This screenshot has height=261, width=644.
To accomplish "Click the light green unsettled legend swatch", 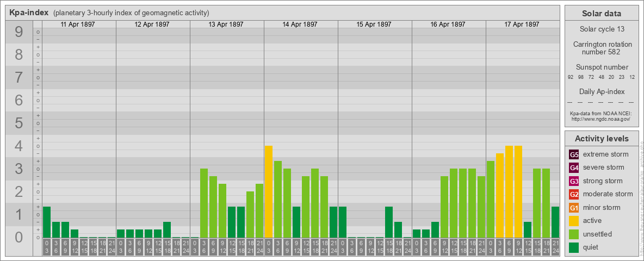I will coord(574,234).
